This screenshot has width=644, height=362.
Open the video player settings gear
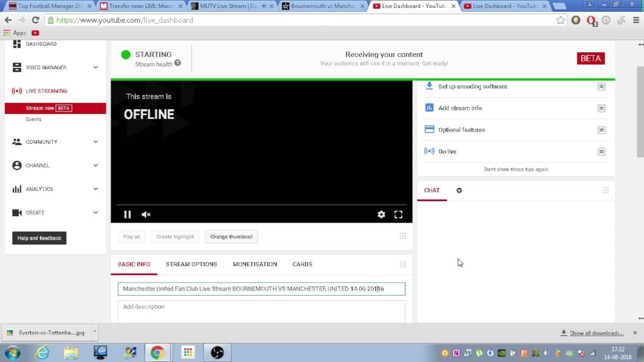[x=381, y=214]
